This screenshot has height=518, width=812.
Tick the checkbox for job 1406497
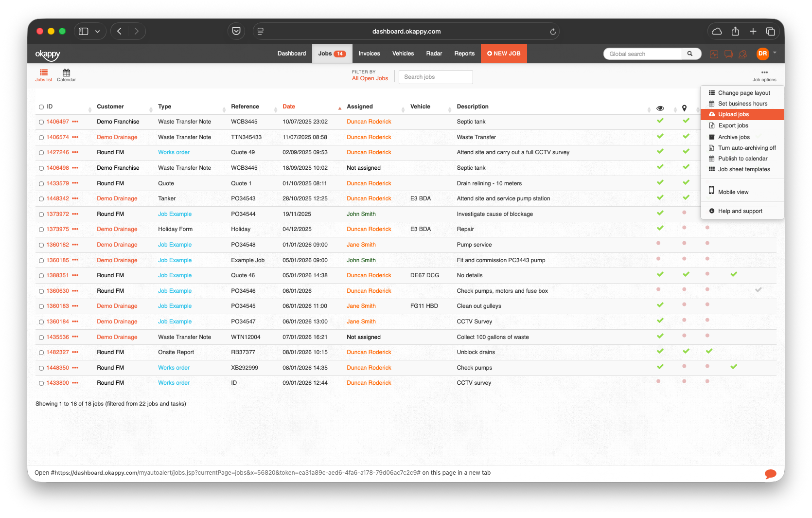[41, 122]
